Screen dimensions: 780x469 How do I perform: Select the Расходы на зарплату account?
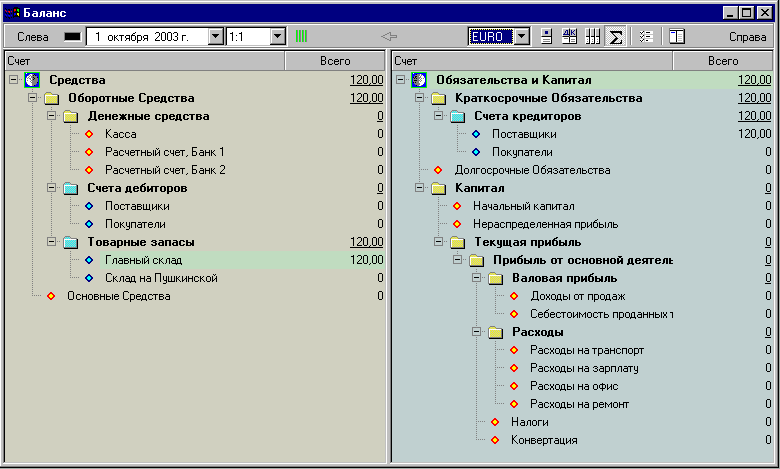[584, 368]
